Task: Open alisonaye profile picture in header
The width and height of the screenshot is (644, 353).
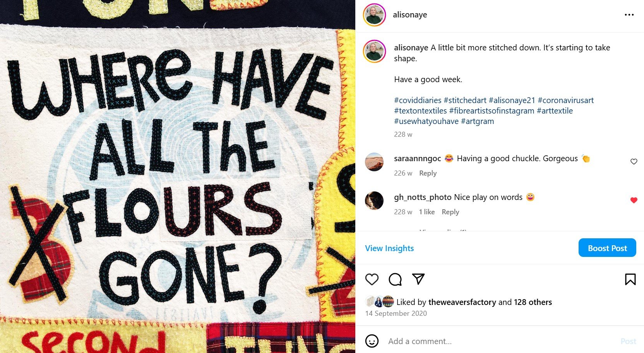Action: coord(374,15)
